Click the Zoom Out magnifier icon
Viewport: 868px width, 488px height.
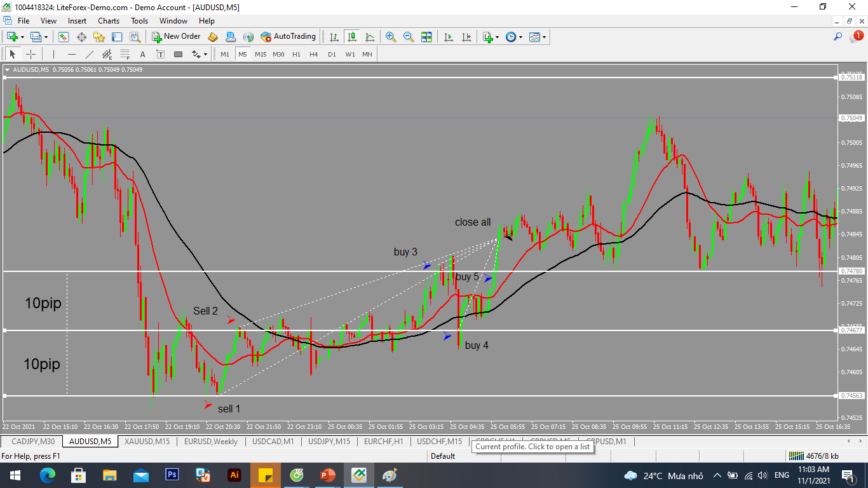click(x=409, y=37)
